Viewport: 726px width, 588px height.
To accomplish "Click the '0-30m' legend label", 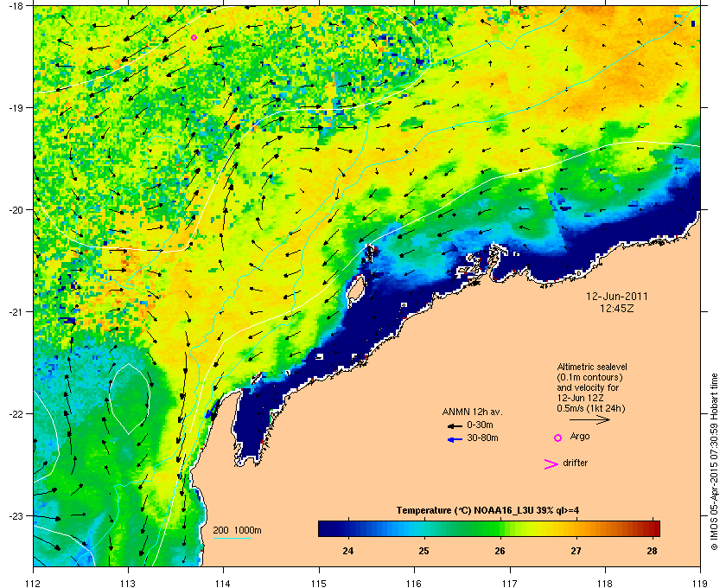I will 480,425.
